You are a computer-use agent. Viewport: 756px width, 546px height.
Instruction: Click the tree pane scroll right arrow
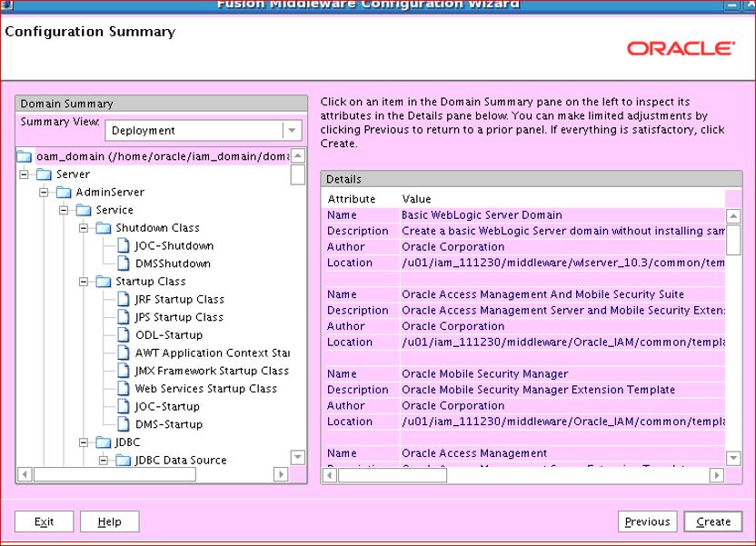[281, 474]
